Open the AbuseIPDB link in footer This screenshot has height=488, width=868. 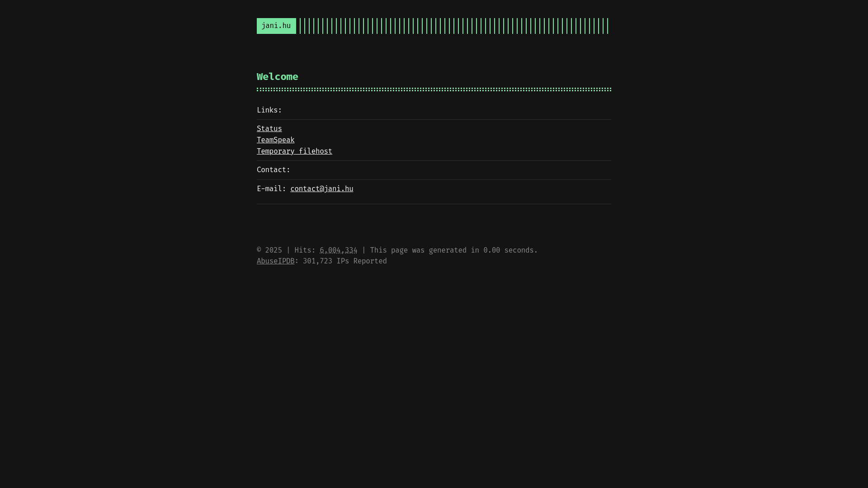[x=276, y=261]
